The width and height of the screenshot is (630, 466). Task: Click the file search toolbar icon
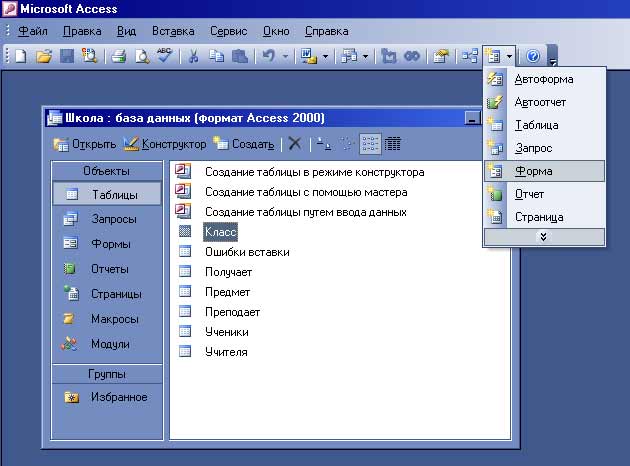click(89, 56)
